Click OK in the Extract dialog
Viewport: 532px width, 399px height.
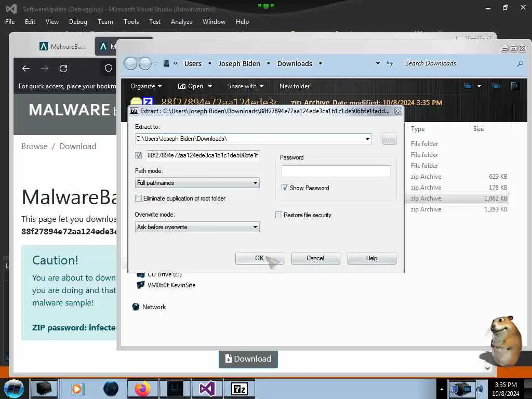[x=259, y=258]
